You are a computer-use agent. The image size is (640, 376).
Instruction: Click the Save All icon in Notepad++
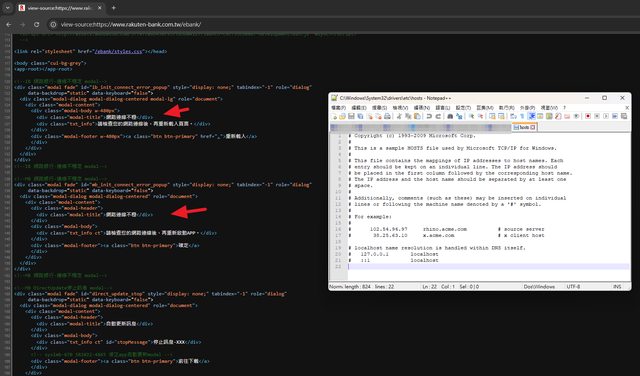point(360,116)
